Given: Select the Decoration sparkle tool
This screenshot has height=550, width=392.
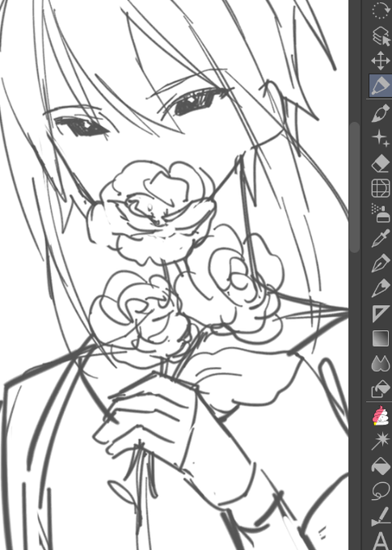Looking at the screenshot, I should tap(380, 137).
